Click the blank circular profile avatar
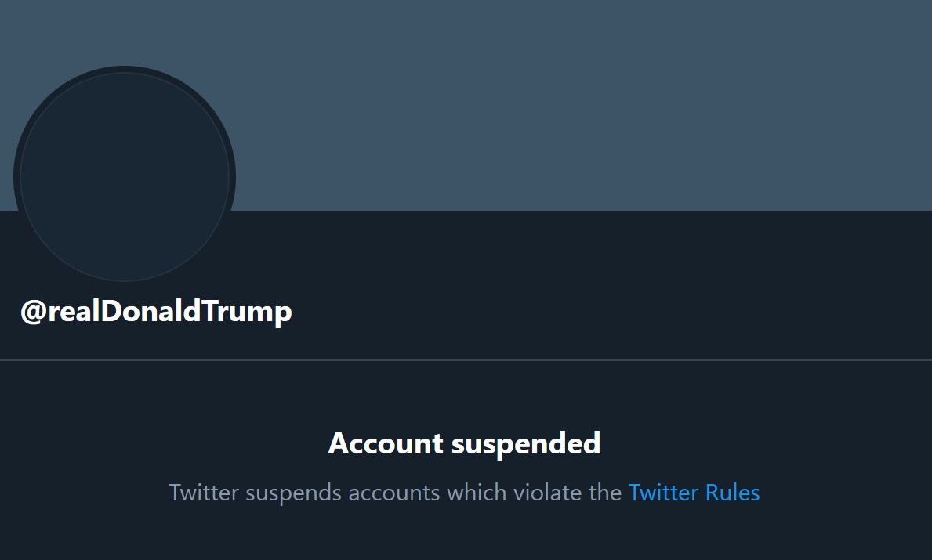932x560 pixels. (x=125, y=177)
